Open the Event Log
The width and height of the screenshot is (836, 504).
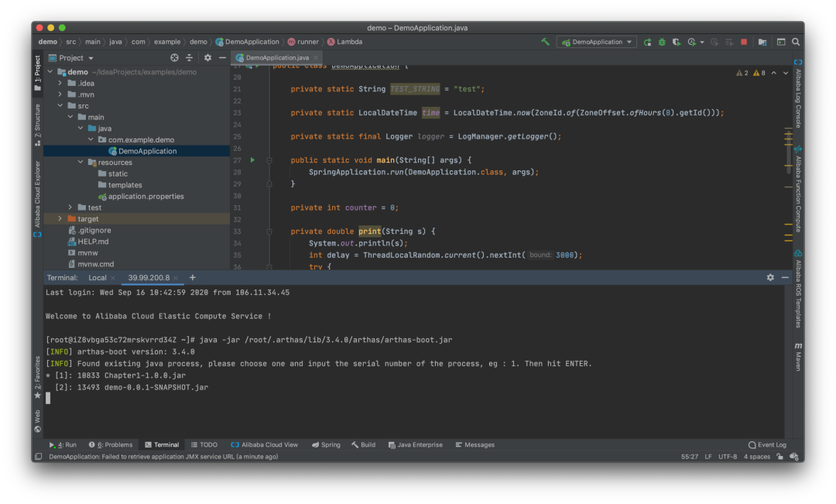[767, 445]
